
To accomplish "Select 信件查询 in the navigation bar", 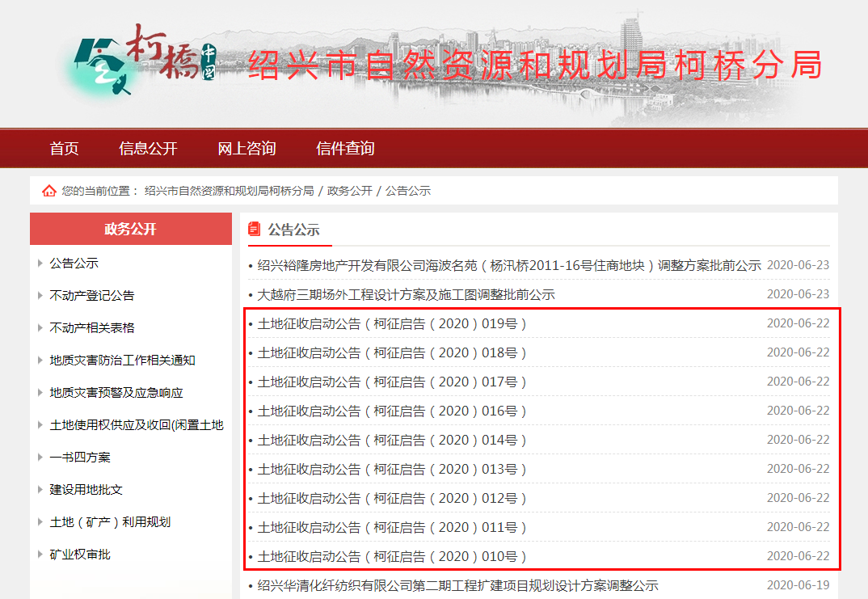I will click(x=345, y=149).
